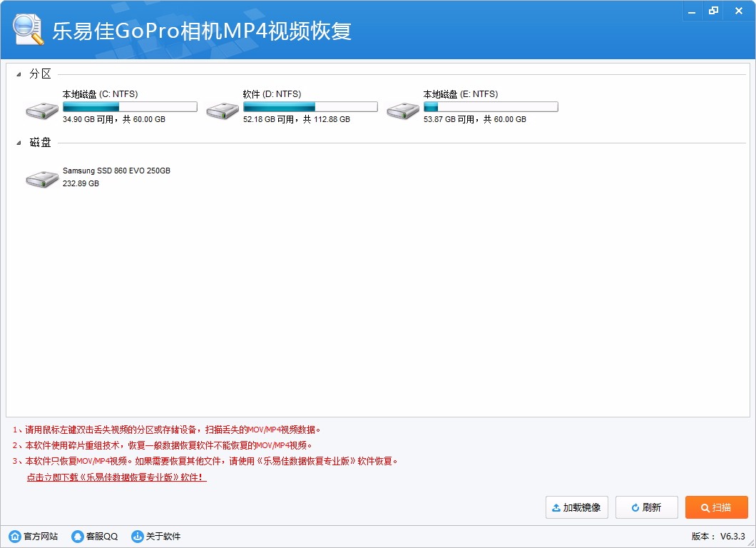
Task: Click hint line 2 about fragment reassembly
Action: pos(163,445)
